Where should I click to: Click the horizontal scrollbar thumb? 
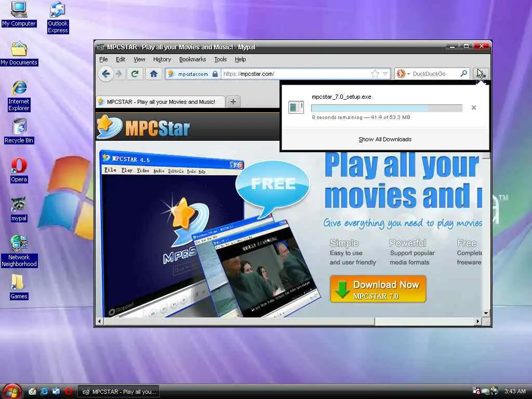pos(239,321)
